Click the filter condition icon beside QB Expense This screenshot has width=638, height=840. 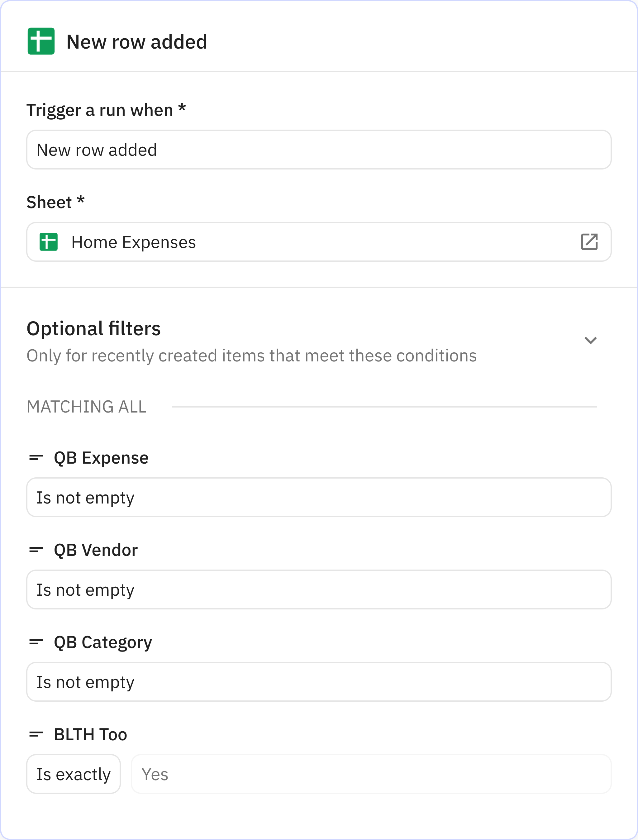[x=36, y=458]
